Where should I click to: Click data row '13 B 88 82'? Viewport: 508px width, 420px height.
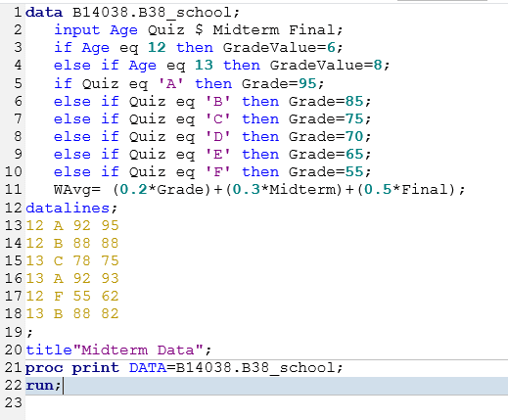[x=72, y=313]
